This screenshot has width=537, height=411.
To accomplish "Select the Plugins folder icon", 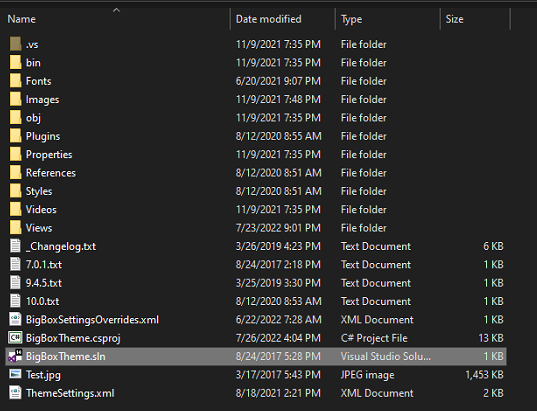I will point(15,136).
